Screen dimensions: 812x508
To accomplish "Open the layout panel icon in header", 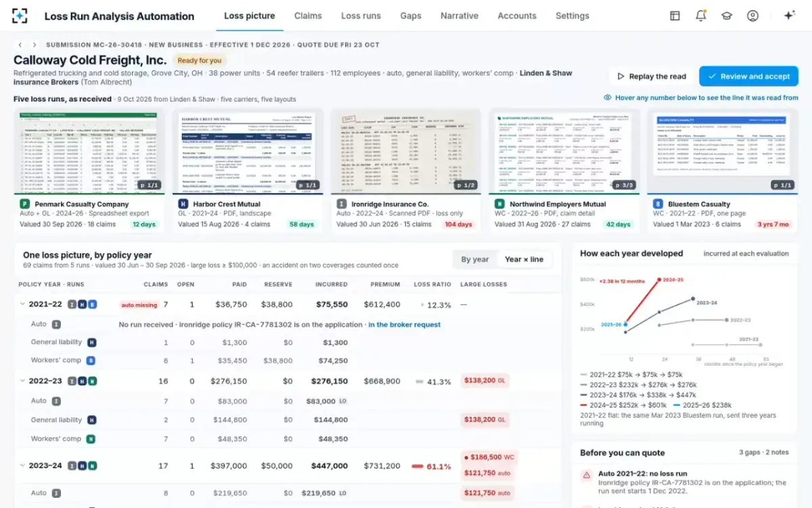I will pos(675,16).
